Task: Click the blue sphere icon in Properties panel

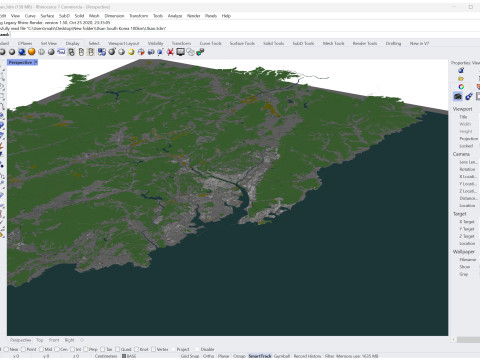Action: point(461,70)
